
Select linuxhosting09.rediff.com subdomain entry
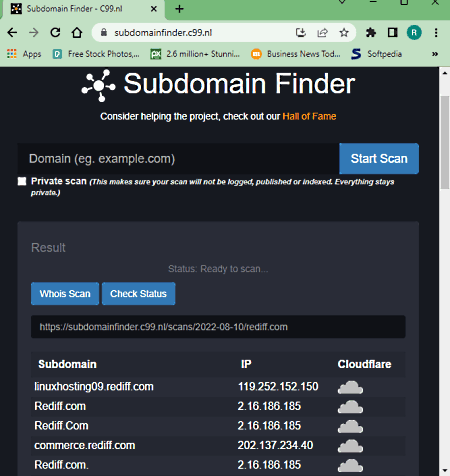tap(94, 387)
